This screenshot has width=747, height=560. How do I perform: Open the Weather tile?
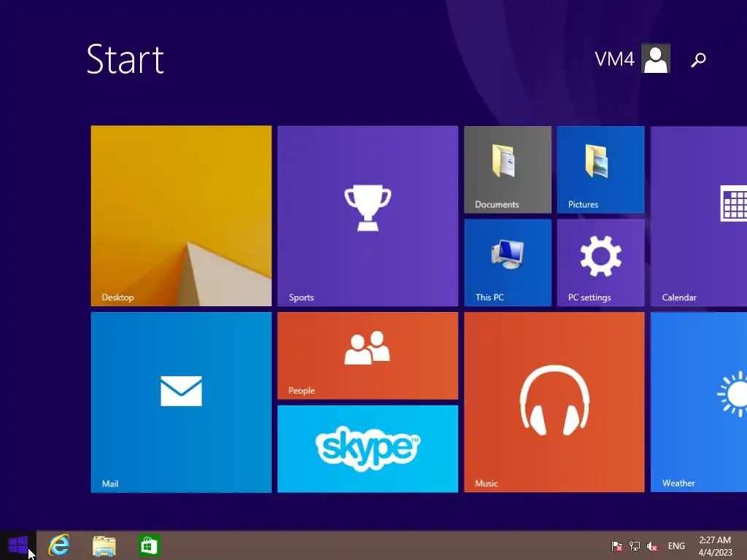click(x=699, y=402)
